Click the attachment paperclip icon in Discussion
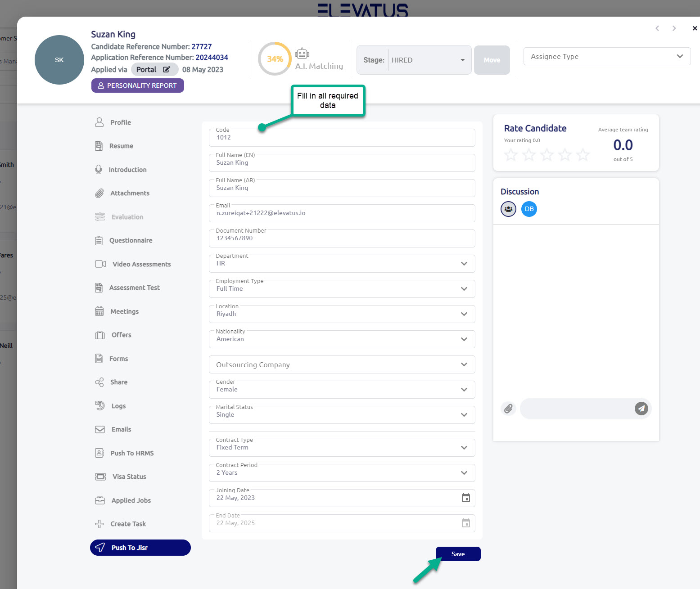 coord(508,409)
